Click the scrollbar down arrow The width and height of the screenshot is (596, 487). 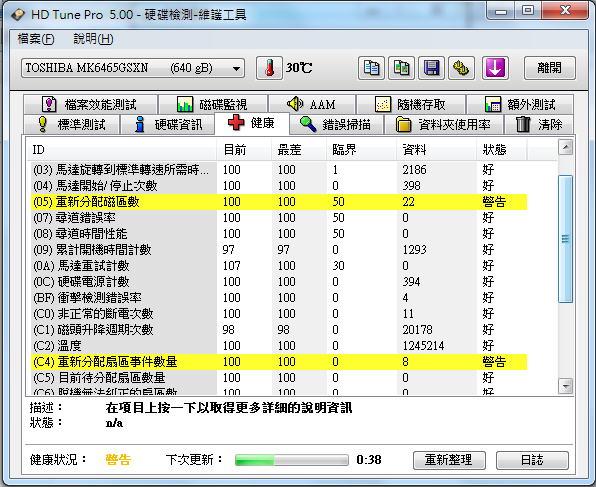click(566, 386)
